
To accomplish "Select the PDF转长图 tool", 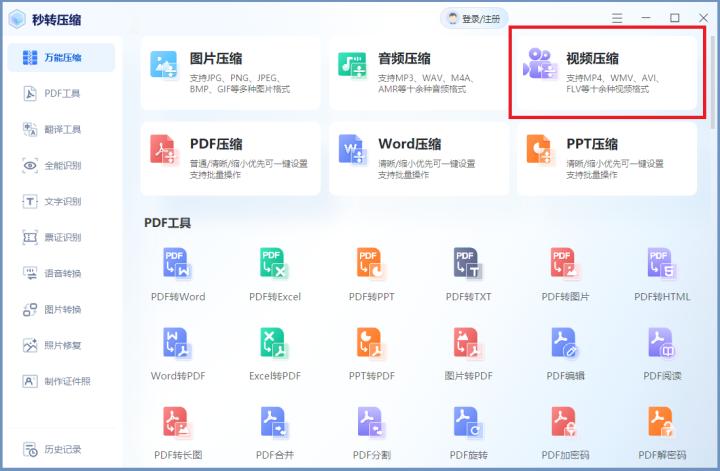I will tap(178, 433).
